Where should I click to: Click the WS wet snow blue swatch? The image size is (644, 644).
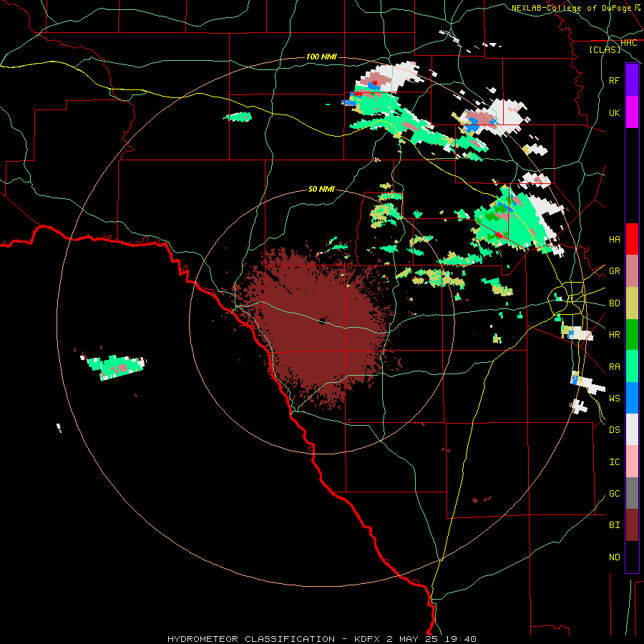632,398
